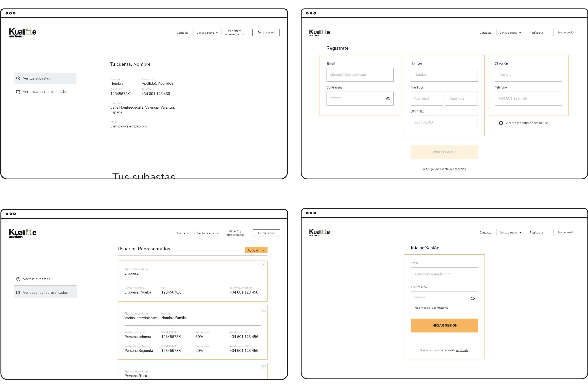Show the password in the Iniciar Sesión form
The image size is (588, 384).
(x=473, y=298)
